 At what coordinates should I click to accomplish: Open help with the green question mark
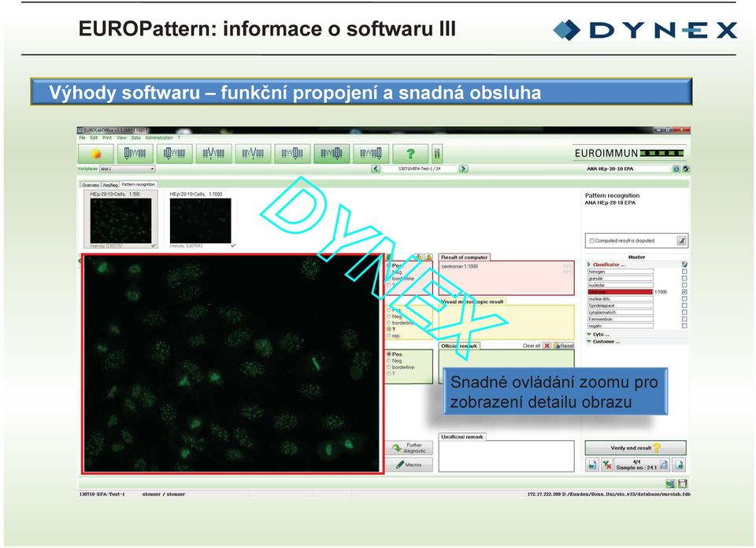tap(410, 154)
